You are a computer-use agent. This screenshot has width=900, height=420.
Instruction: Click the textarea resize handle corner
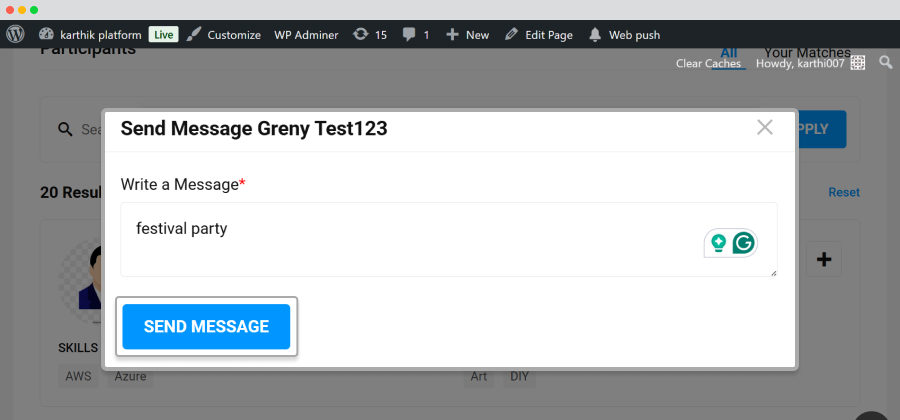pos(774,273)
